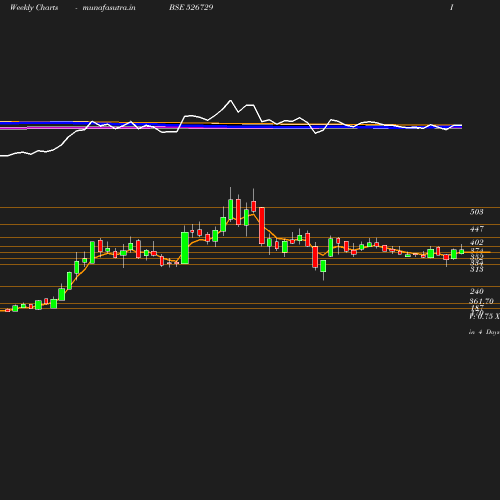Click the 240 price level label
Screen dimensions: 500x500
(x=477, y=291)
